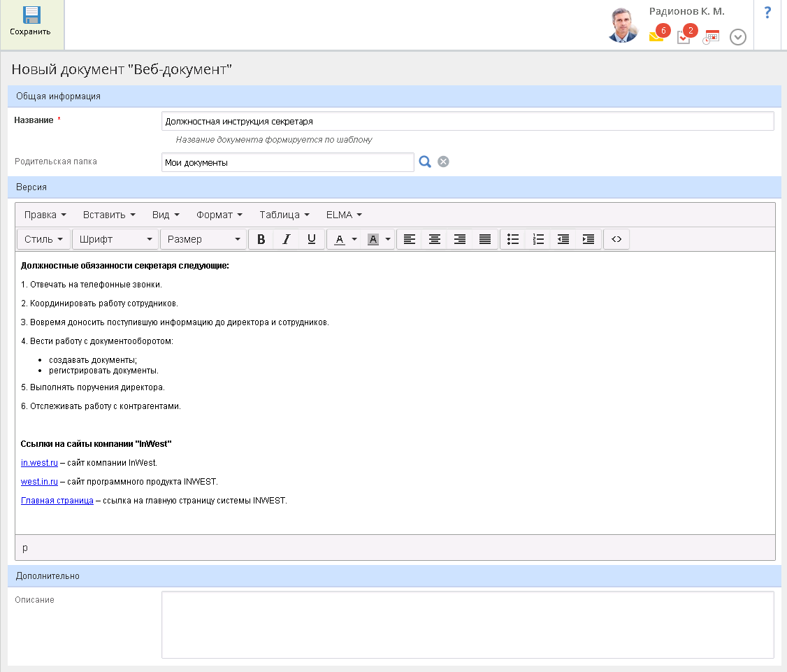Open source code view icon

click(x=616, y=239)
